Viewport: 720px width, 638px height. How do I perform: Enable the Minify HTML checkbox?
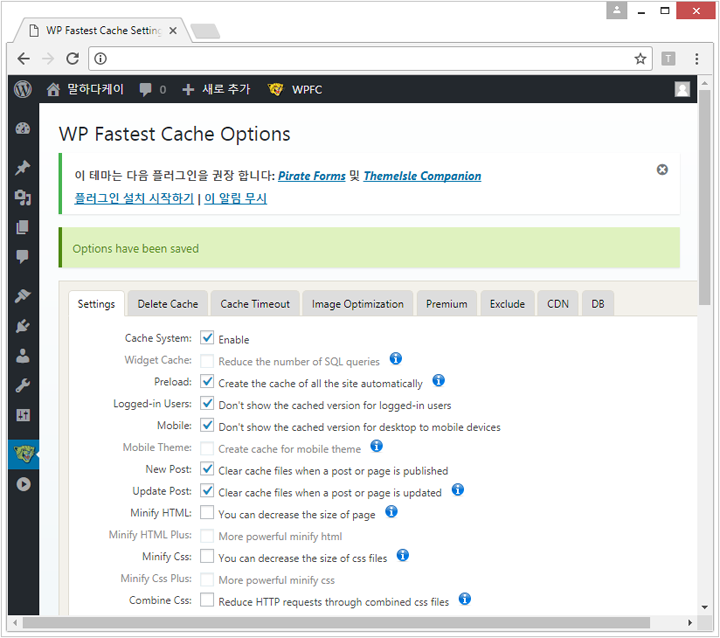[x=207, y=512]
